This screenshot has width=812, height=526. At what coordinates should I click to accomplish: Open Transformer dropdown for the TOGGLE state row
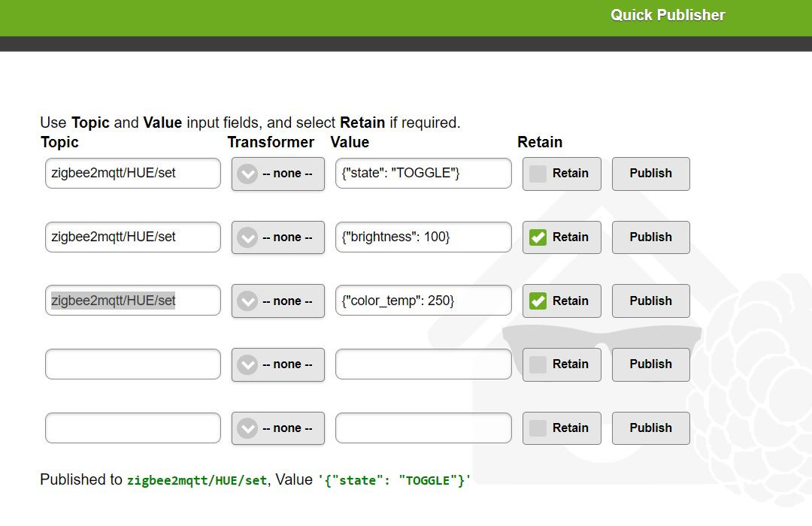point(277,174)
